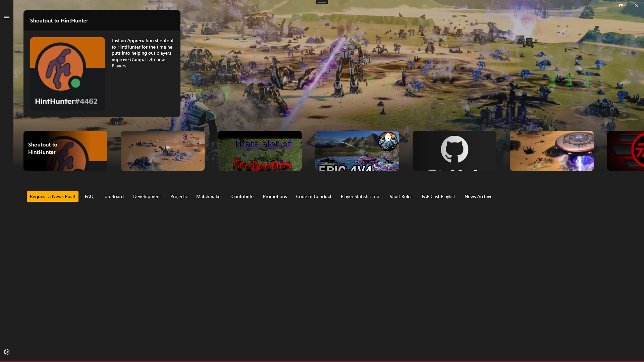Open the FAQ link

[89, 196]
